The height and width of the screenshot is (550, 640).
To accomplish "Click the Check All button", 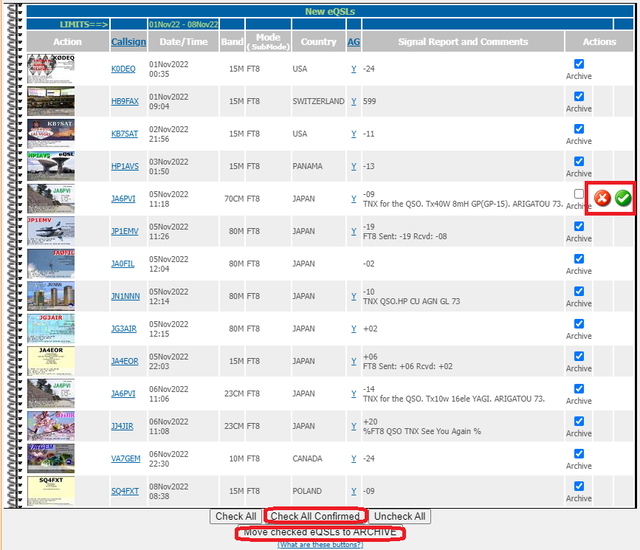I will (236, 516).
